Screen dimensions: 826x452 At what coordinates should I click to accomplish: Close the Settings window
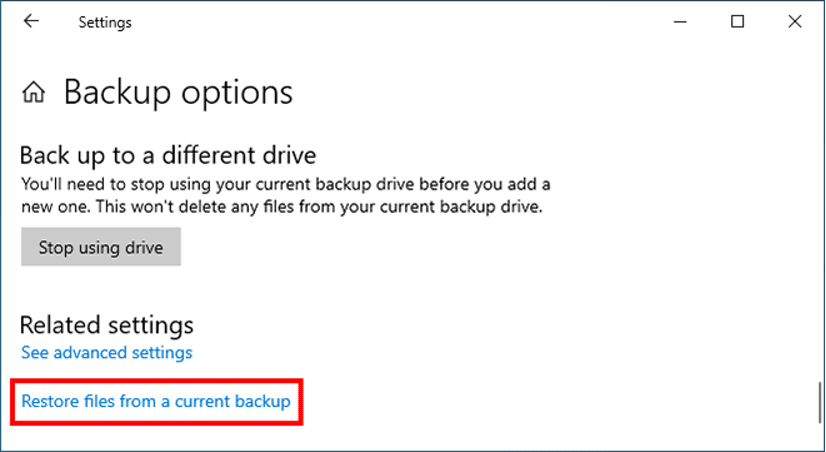click(794, 22)
